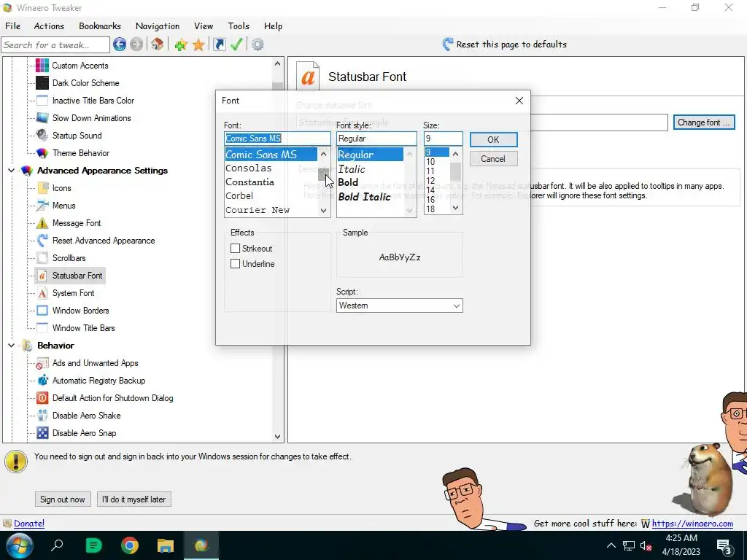747x560 pixels.
Task: Click the Dark Color Scheme icon
Action: (x=42, y=83)
